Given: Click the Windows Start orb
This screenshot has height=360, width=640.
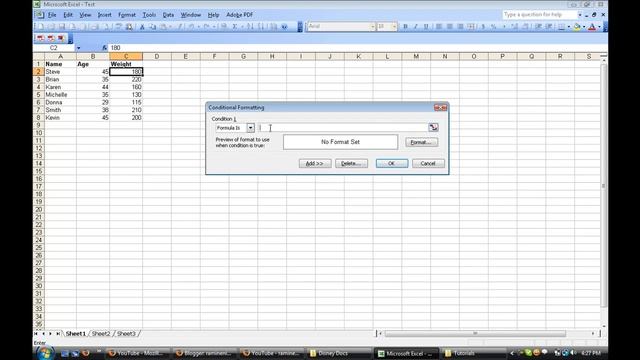Looking at the screenshot, I should [x=45, y=353].
